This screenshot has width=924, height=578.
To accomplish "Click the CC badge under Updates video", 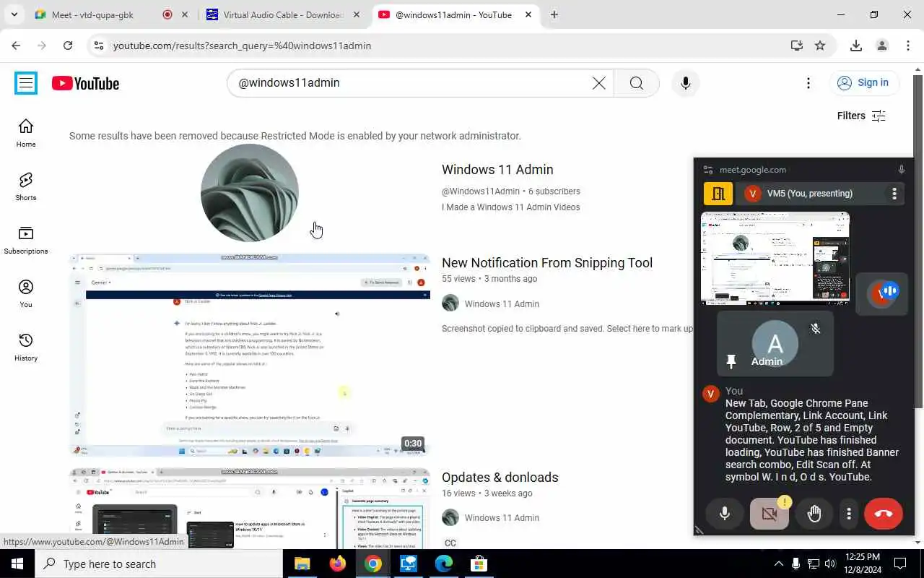I will pyautogui.click(x=450, y=543).
